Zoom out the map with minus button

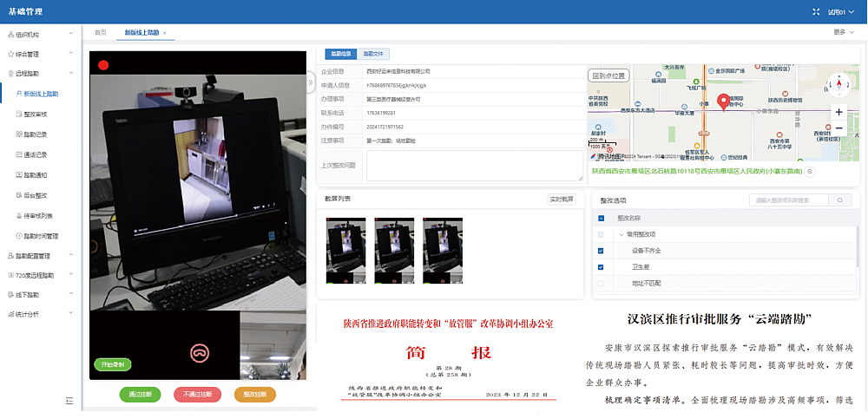point(838,128)
